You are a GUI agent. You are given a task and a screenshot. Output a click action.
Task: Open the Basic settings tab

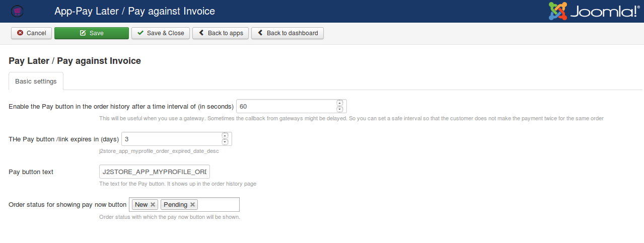coord(36,82)
